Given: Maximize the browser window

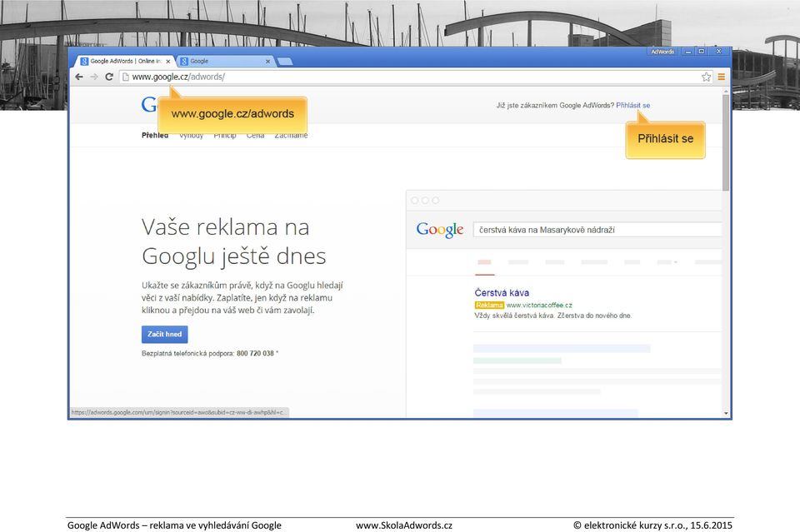Looking at the screenshot, I should click(x=702, y=52).
